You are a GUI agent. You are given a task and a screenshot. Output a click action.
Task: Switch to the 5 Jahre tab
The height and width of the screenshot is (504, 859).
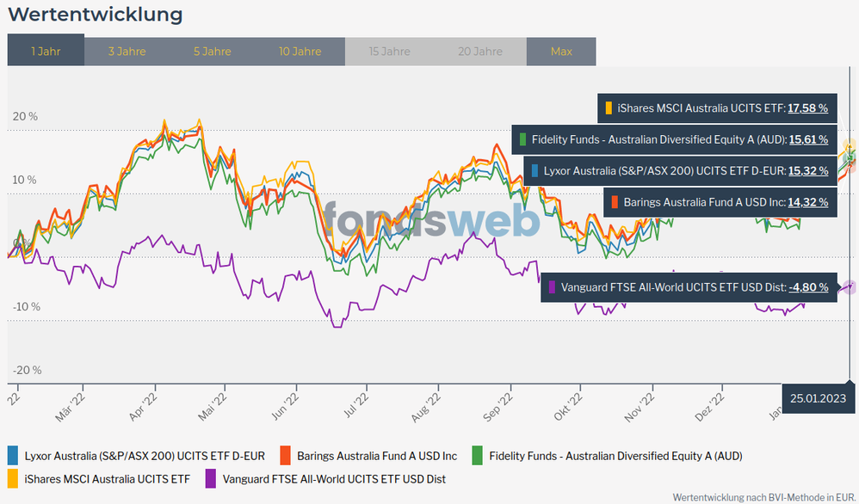(x=212, y=51)
